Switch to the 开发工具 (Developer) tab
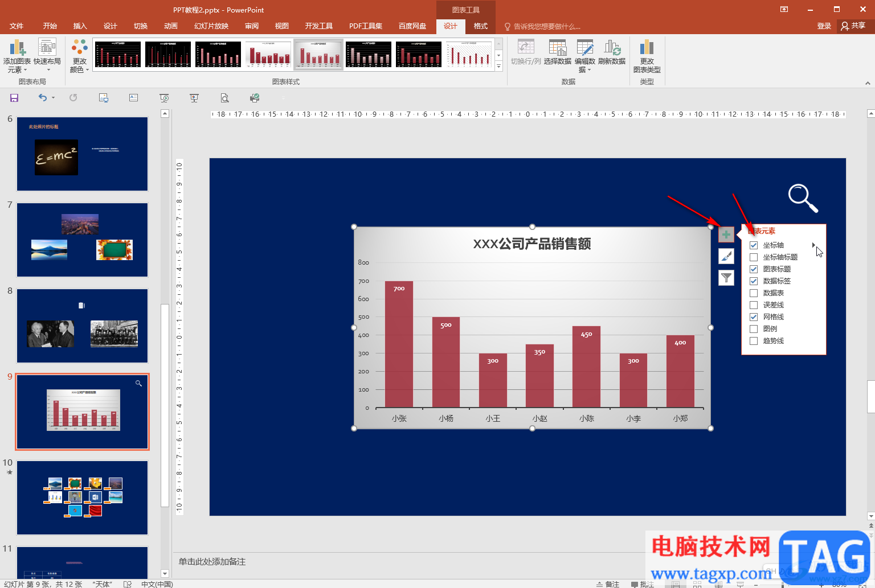The image size is (875, 588). [319, 26]
